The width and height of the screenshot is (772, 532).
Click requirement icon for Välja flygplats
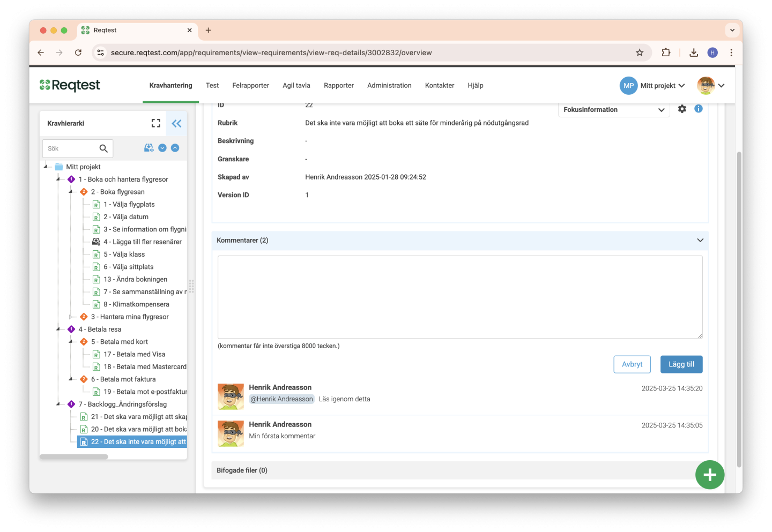click(x=96, y=205)
